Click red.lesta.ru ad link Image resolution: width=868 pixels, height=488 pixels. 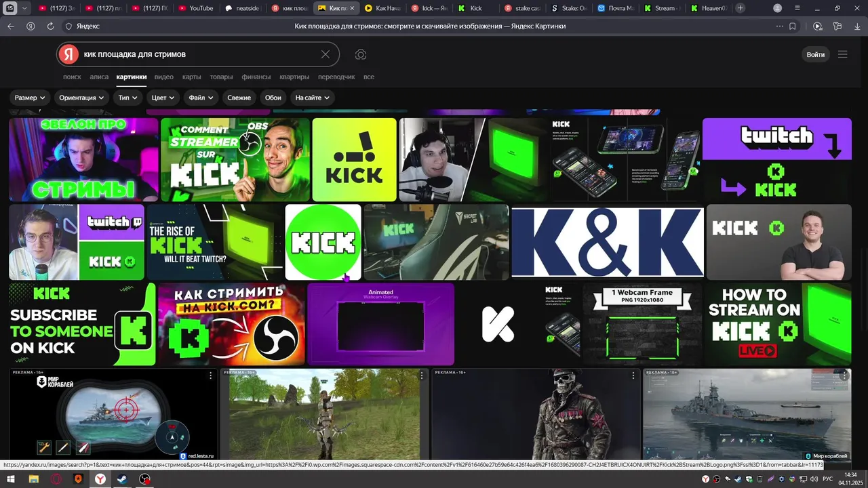tap(197, 456)
